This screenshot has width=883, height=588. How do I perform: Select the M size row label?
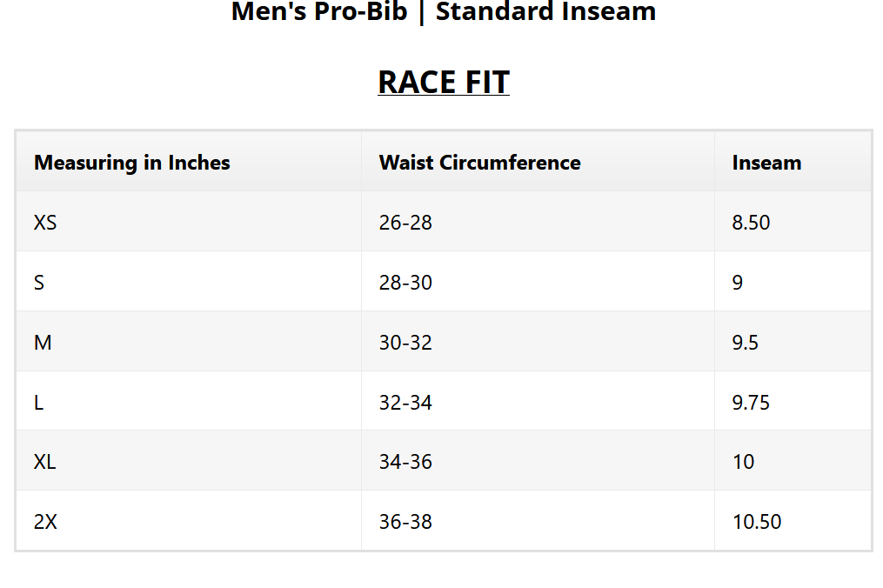43,343
